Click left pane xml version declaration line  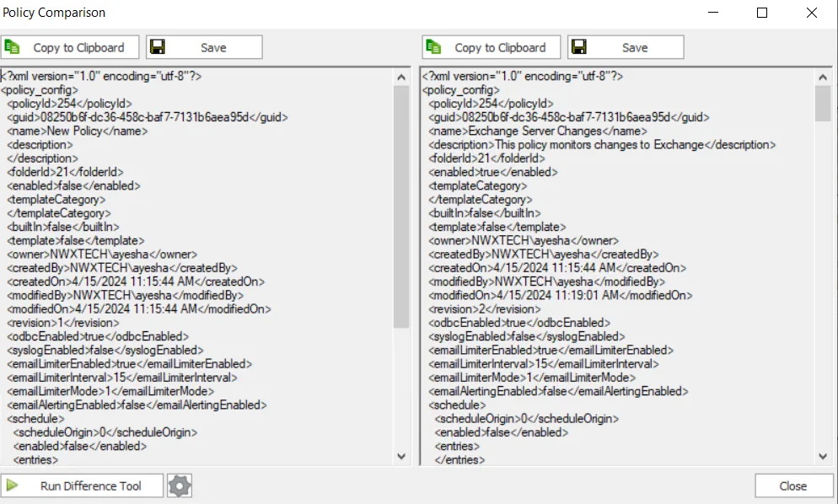101,76
